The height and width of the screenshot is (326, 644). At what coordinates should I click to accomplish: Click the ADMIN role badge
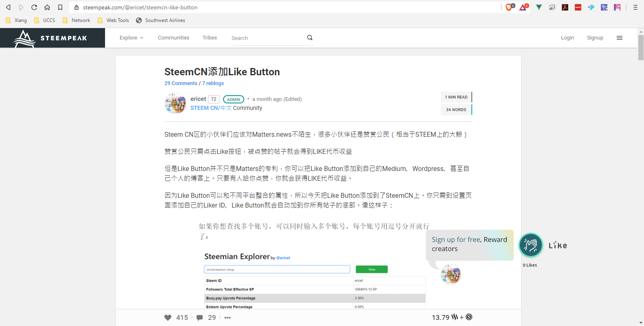[234, 99]
